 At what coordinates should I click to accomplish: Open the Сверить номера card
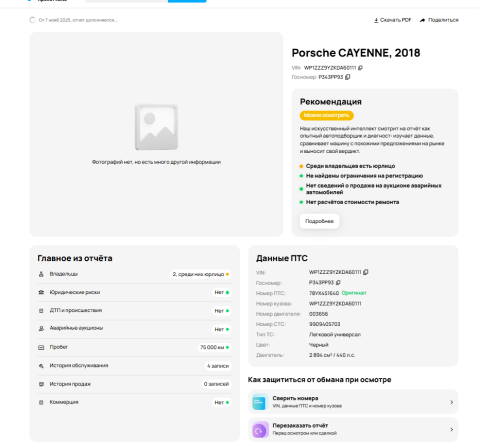[x=353, y=402]
